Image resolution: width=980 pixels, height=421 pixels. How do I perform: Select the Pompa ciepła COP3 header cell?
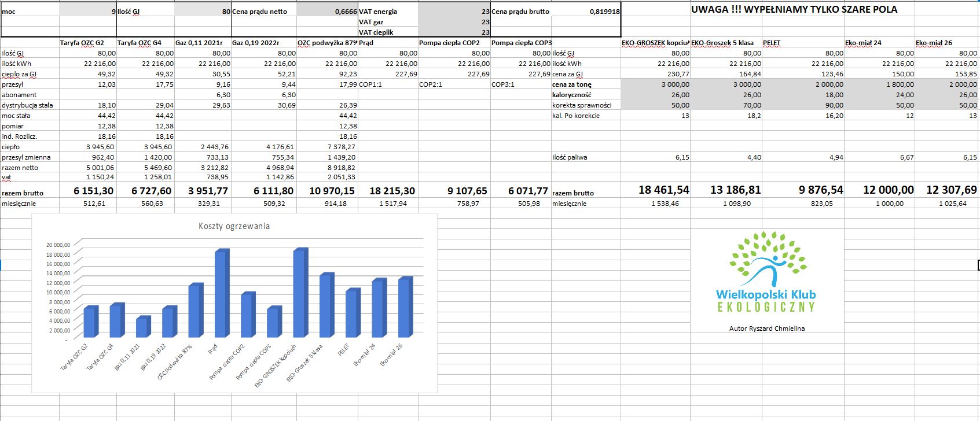coord(521,42)
